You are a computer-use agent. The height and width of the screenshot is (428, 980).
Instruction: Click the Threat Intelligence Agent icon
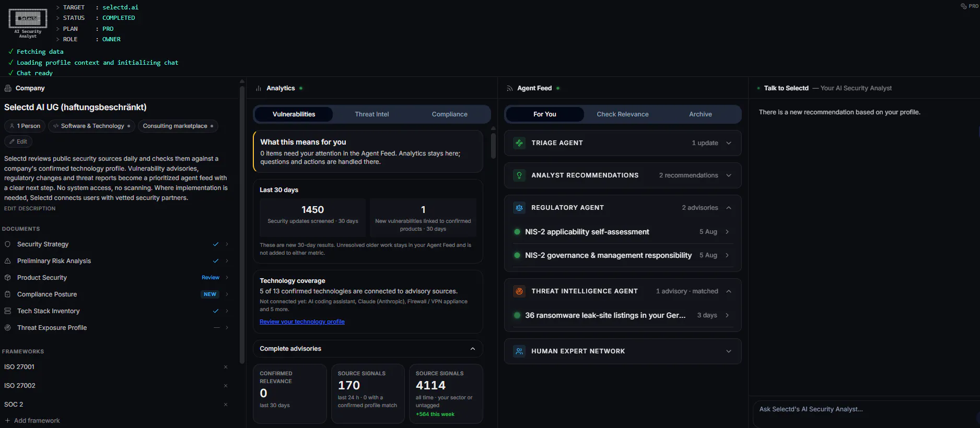click(519, 291)
